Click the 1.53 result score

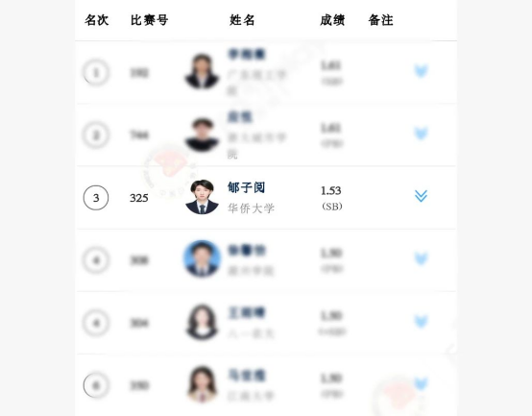[x=331, y=190]
